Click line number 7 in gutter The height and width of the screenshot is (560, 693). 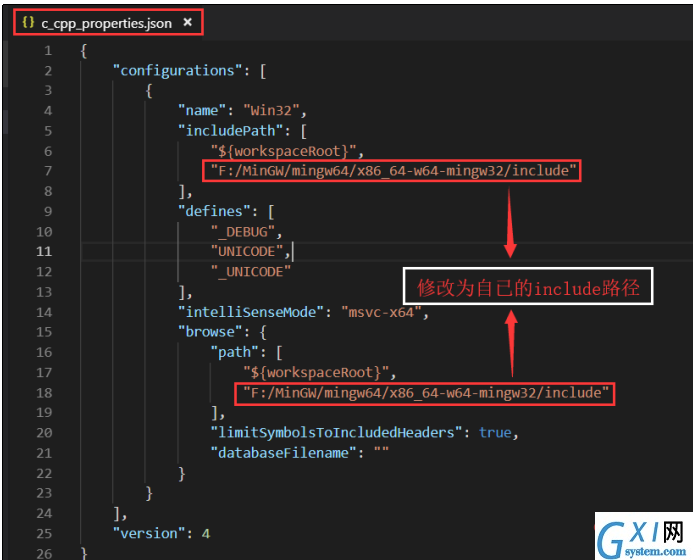[x=48, y=171]
